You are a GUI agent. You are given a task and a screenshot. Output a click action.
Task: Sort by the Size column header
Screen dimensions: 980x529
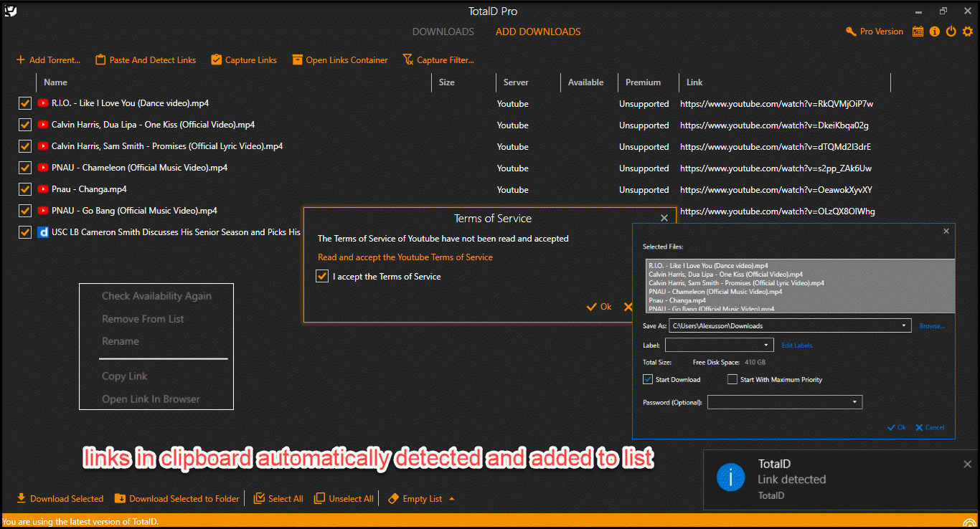tap(446, 82)
